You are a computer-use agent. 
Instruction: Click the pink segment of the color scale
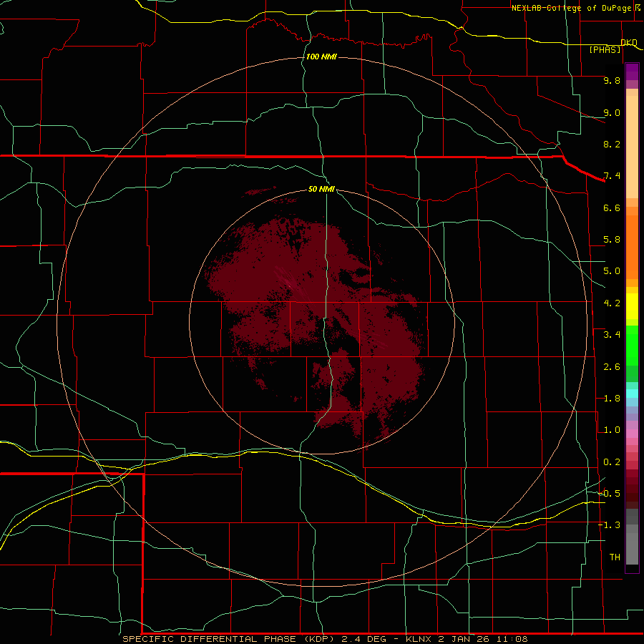pyautogui.click(x=632, y=434)
